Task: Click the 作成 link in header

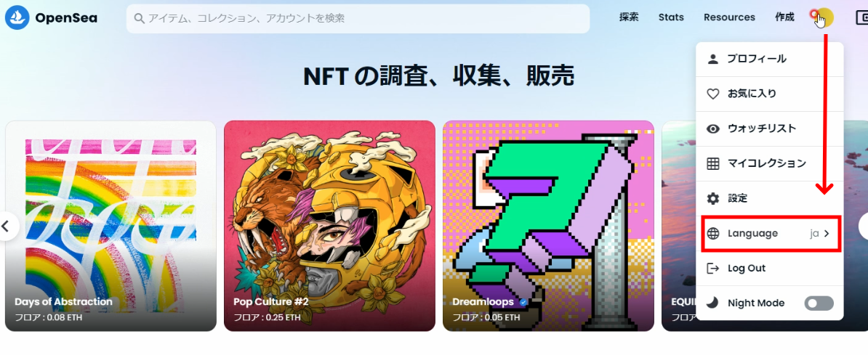Action: [x=785, y=17]
